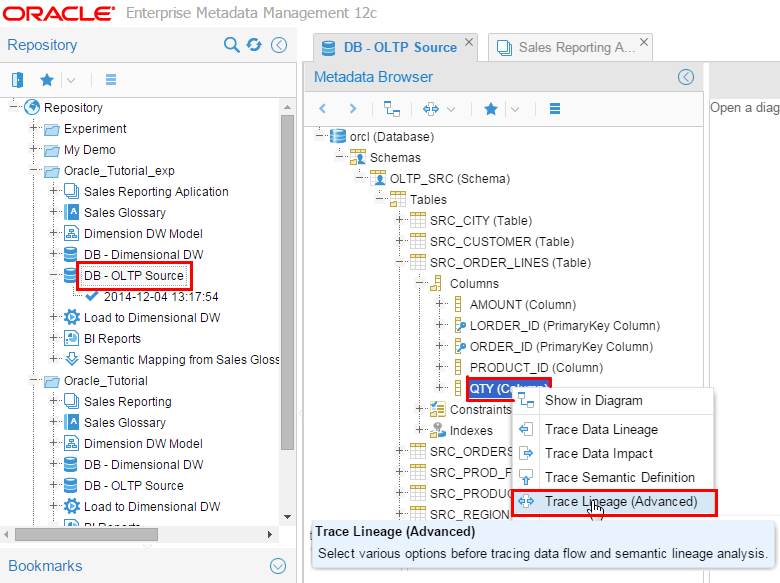Click the Repository panel door icon
The image size is (780, 583).
pos(17,80)
